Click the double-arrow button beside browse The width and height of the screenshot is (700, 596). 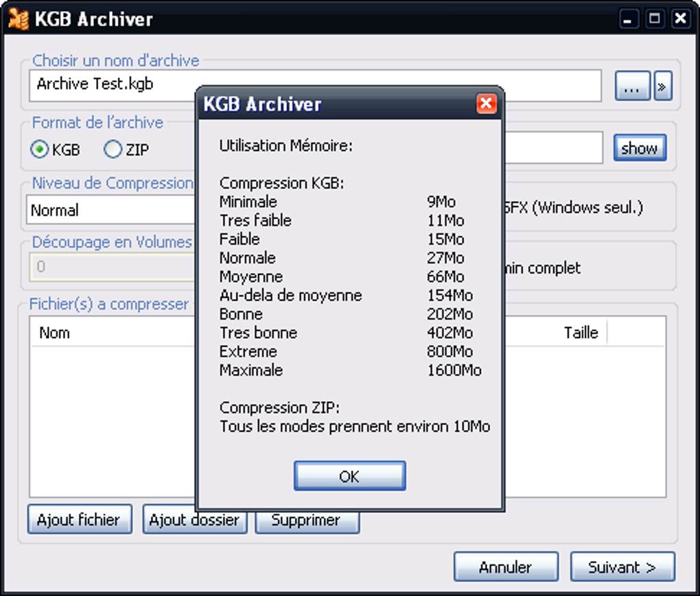663,86
